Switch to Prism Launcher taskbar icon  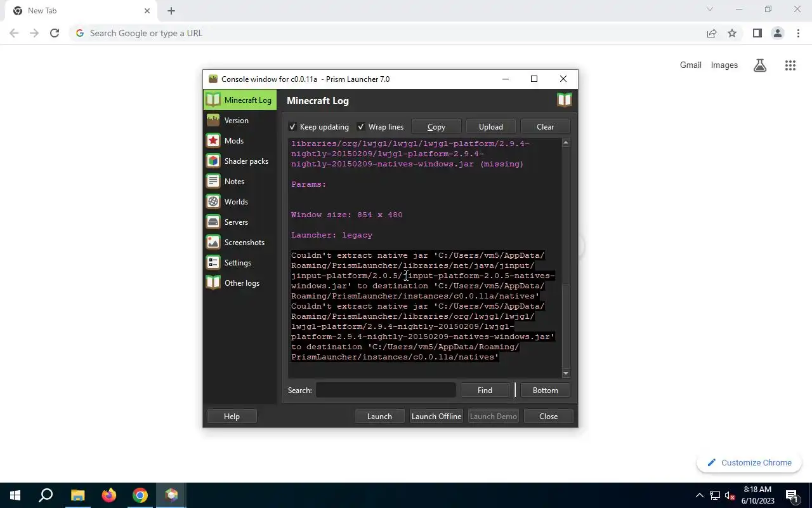pyautogui.click(x=171, y=495)
